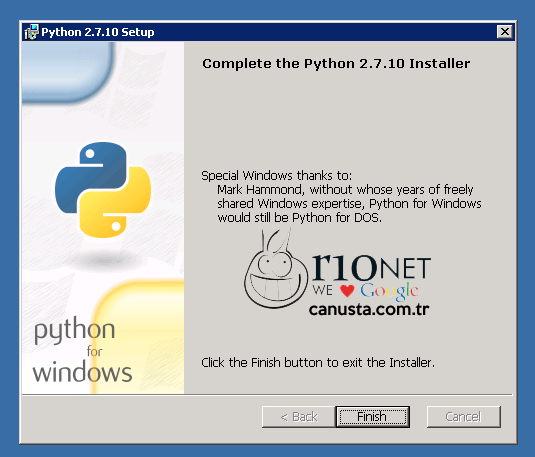This screenshot has height=457, width=535.
Task: Click the 'Click the Finish button' instruction text
Action: (x=318, y=362)
